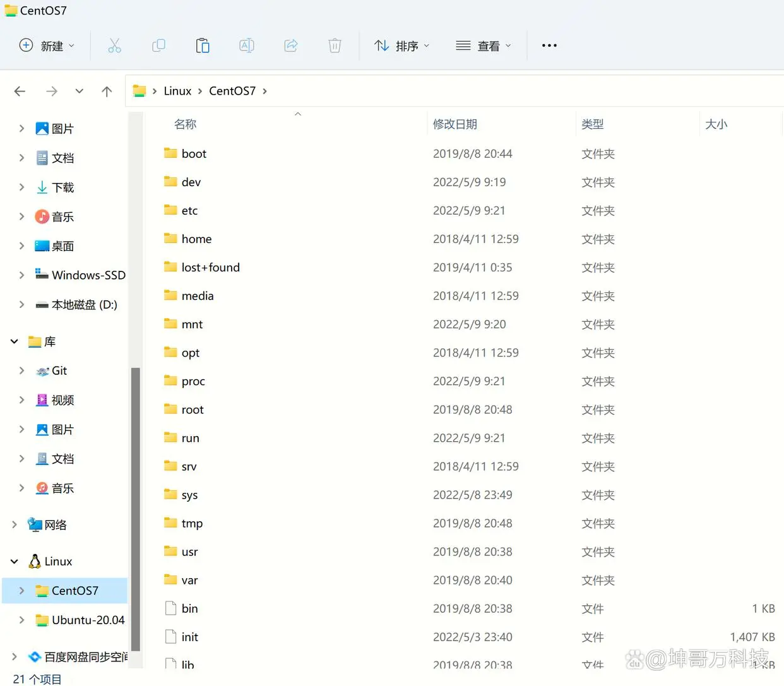Click the Cut scissors icon

coord(114,45)
